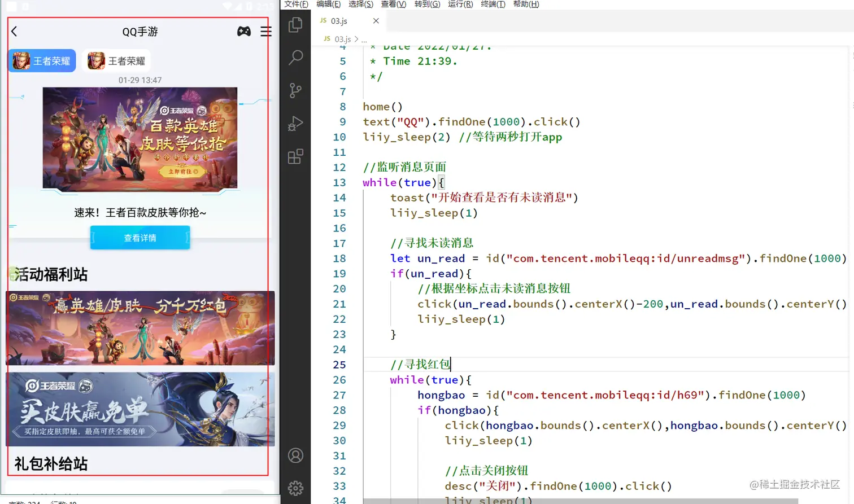Select the blue highlighted 王者荣耀 tab
This screenshot has height=504, width=854.
[42, 60]
